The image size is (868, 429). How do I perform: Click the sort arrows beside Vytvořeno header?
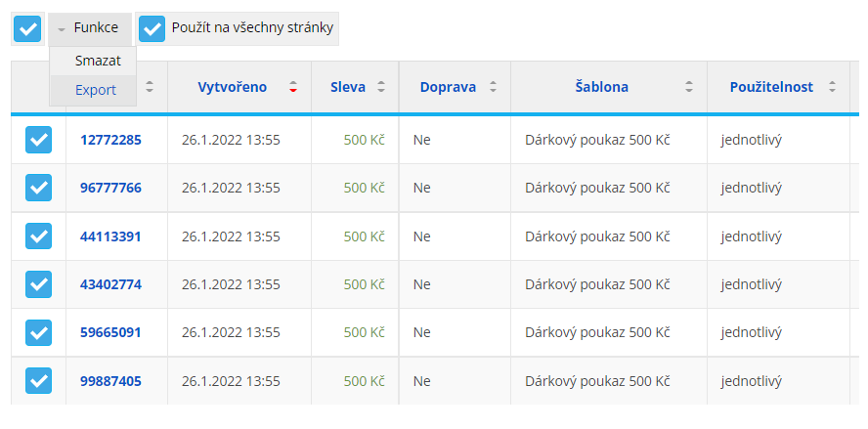tap(293, 87)
